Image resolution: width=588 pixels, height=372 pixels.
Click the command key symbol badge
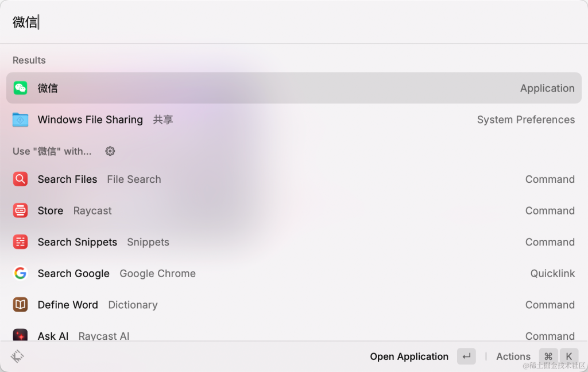point(548,356)
